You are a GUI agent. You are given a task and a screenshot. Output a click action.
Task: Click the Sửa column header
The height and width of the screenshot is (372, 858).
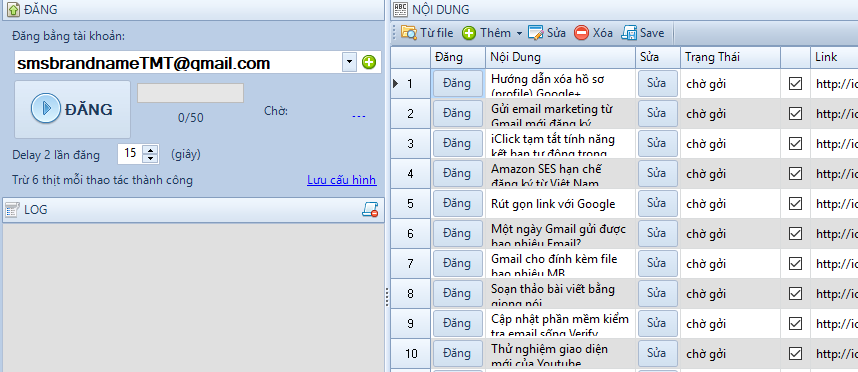point(658,57)
